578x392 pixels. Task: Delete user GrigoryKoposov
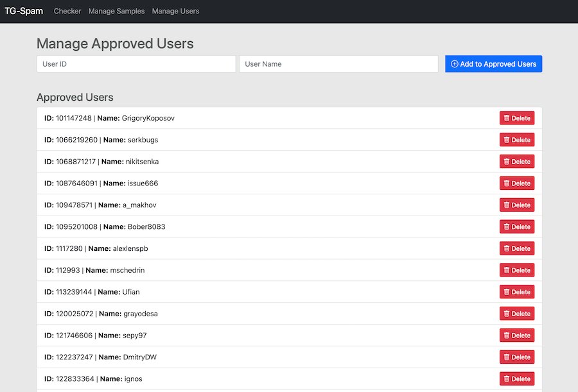coord(517,118)
